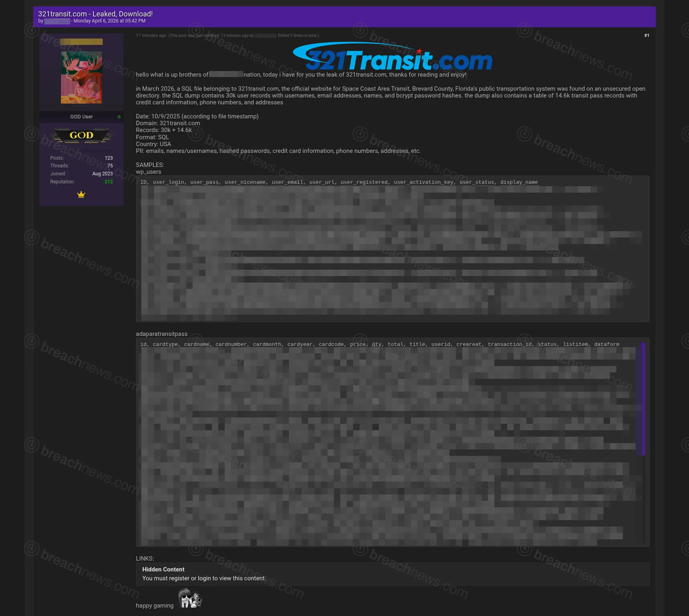View the user's 75 threads count

110,166
